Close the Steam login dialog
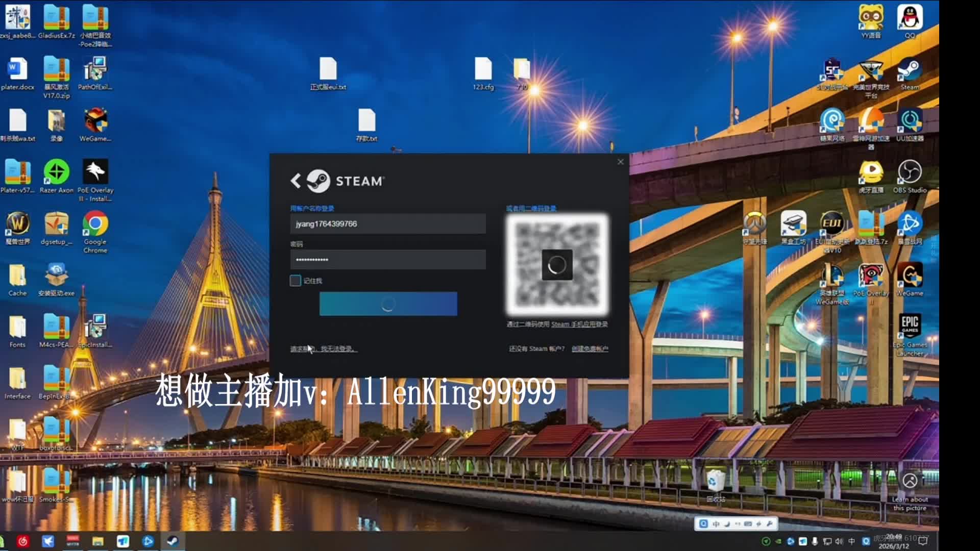Screen dimensions: 980x551 (x=621, y=162)
